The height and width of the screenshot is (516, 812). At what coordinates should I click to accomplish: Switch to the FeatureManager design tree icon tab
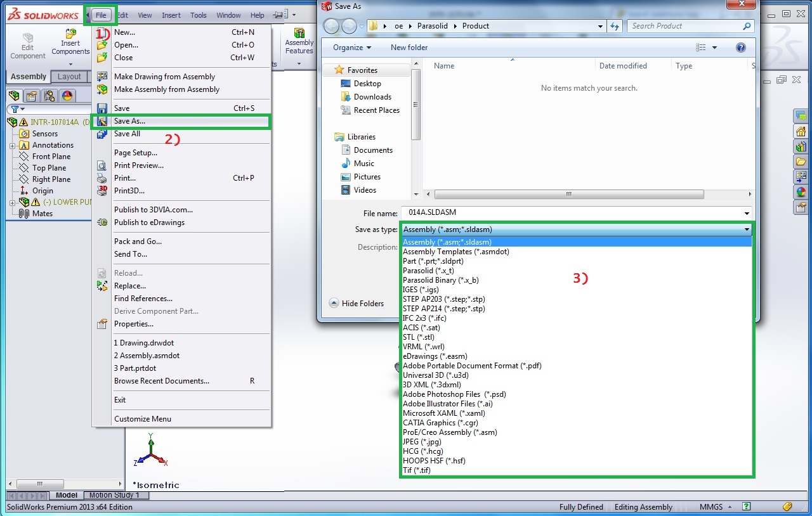click(14, 96)
